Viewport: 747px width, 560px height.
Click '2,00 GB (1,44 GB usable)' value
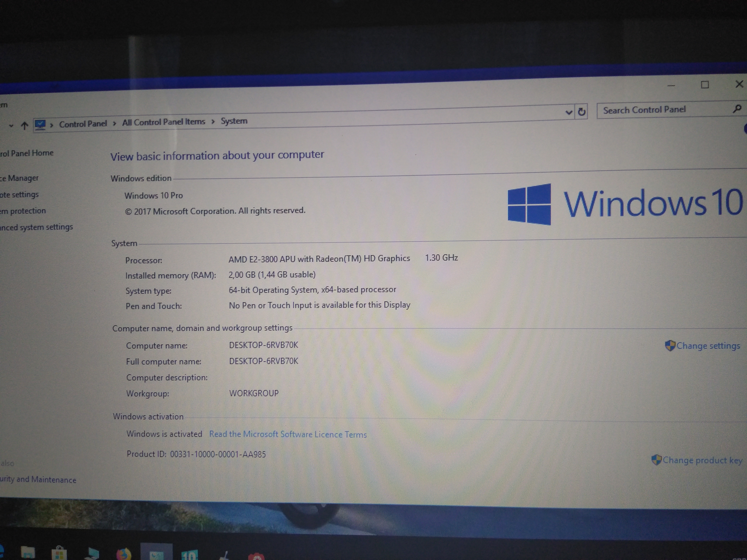coord(272,274)
